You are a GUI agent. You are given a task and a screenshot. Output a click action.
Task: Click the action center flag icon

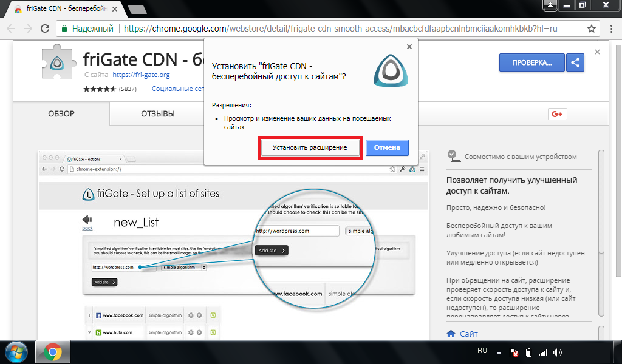point(514,352)
